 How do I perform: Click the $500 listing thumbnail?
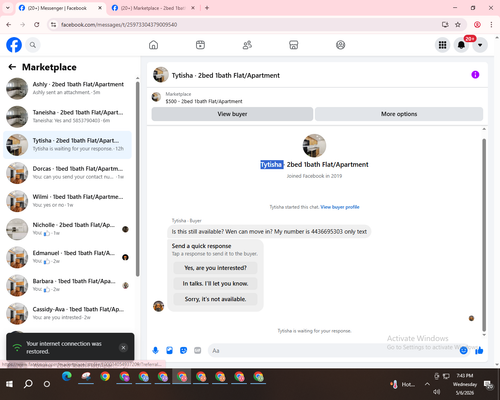point(156,97)
